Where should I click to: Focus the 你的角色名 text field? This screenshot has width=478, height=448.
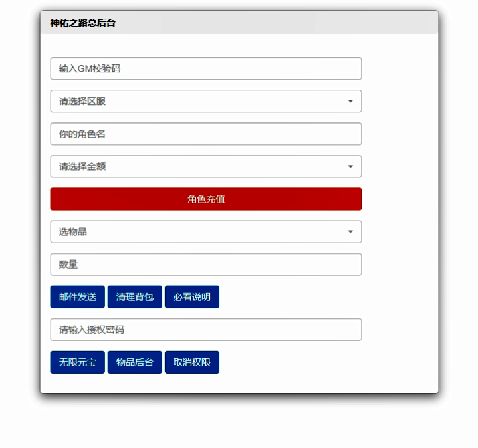[206, 134]
